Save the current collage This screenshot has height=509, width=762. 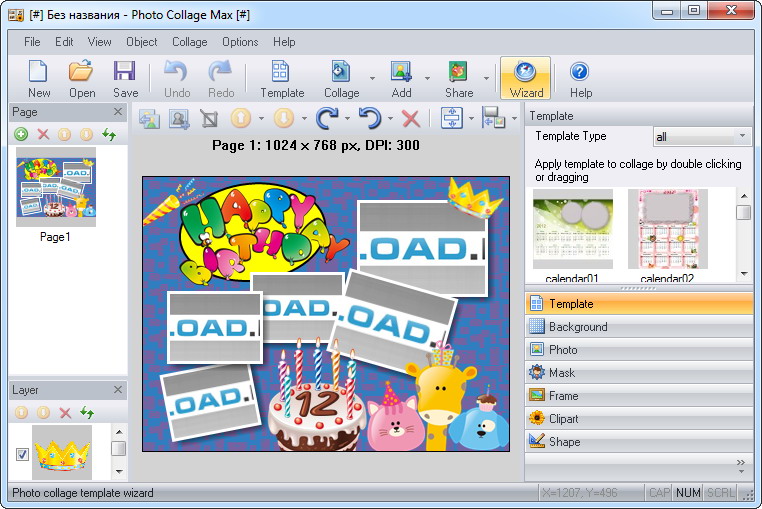(125, 79)
